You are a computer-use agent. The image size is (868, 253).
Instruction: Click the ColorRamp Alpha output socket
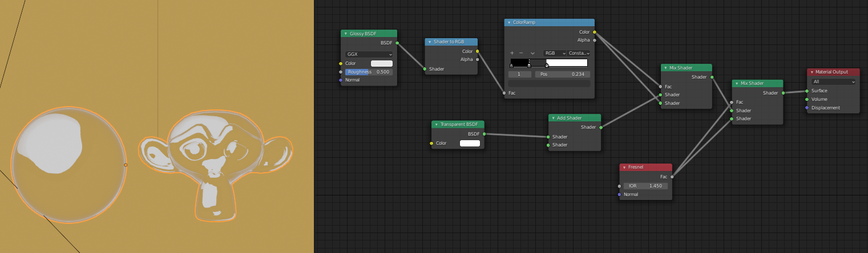[x=595, y=40]
